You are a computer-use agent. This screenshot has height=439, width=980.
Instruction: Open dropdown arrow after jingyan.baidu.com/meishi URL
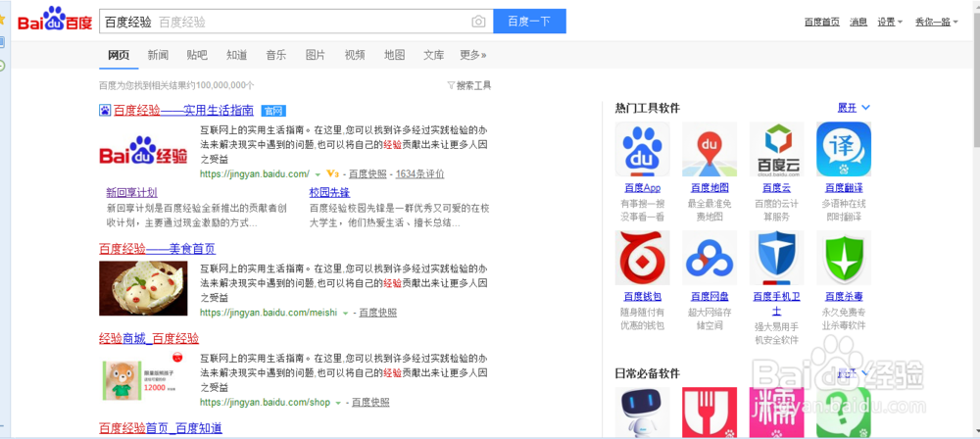pos(345,313)
